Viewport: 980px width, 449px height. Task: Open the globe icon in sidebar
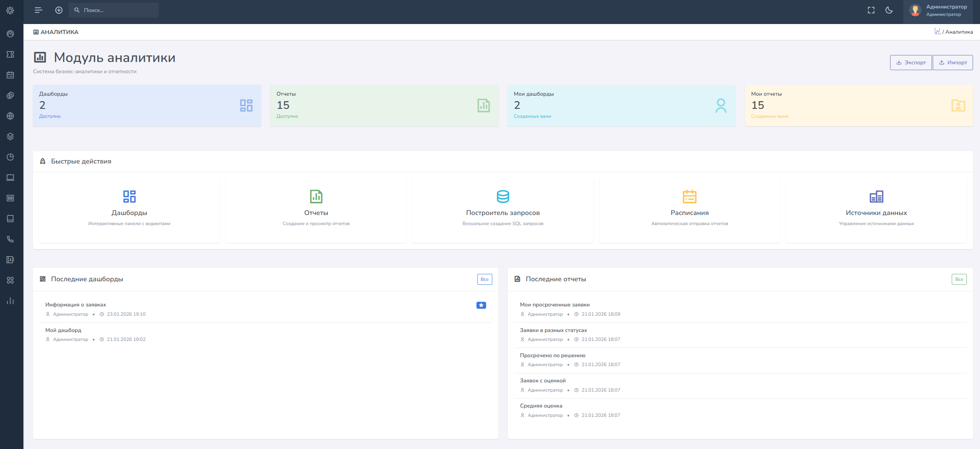10,116
